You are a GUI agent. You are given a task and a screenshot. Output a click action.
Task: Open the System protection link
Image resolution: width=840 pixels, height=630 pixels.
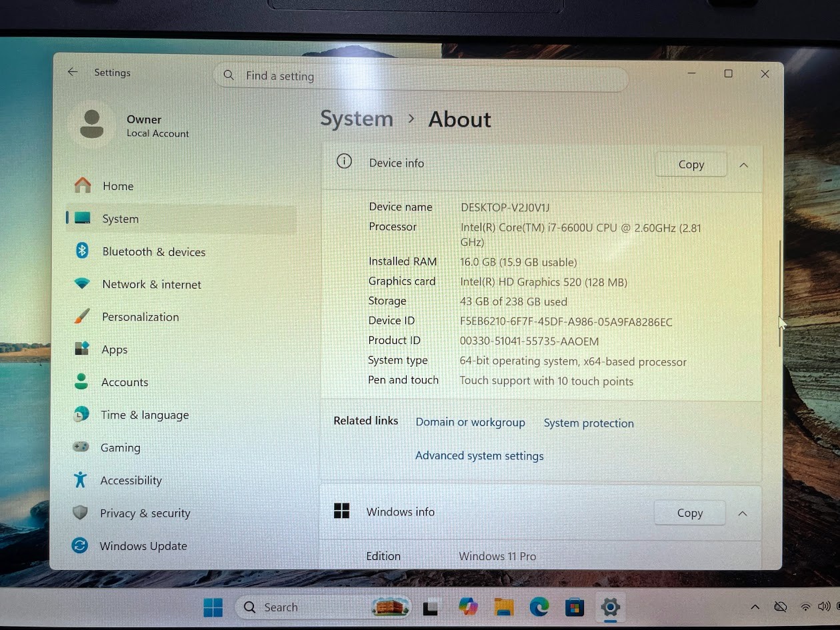click(x=589, y=423)
